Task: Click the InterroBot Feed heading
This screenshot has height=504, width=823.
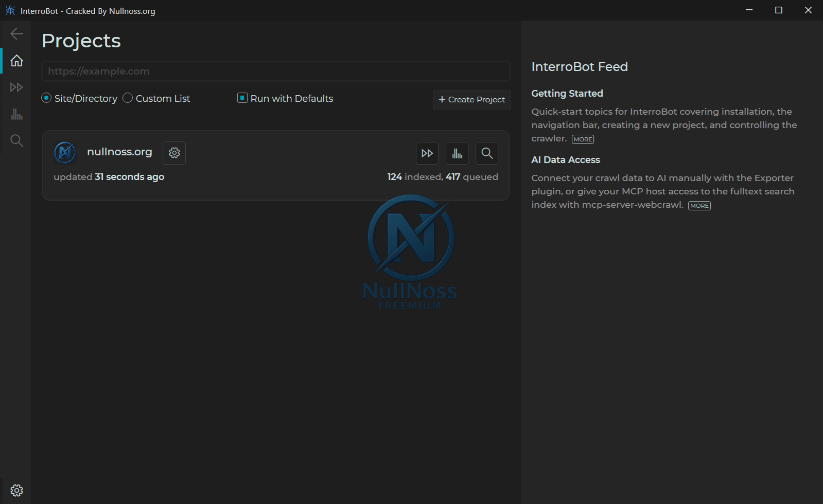Action: click(x=580, y=67)
